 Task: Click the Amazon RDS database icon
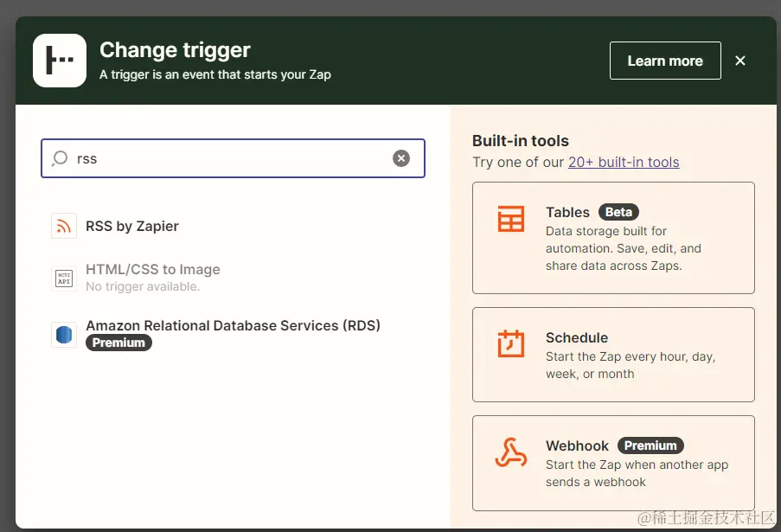(64, 334)
